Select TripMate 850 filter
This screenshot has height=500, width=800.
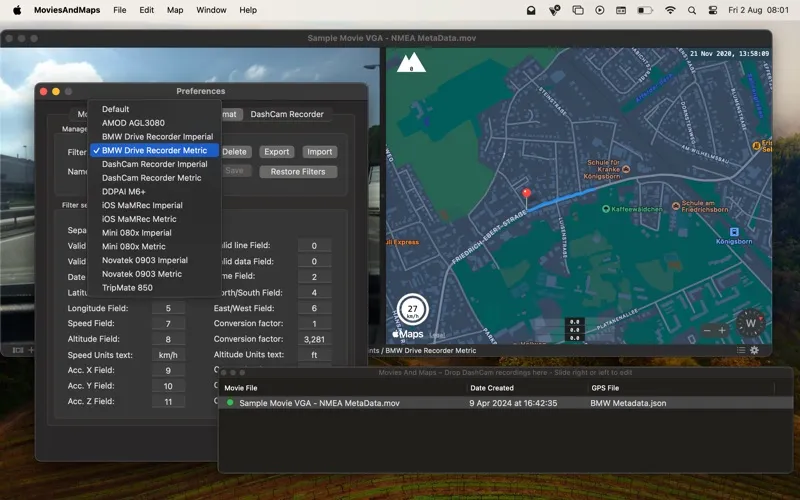(x=155, y=288)
